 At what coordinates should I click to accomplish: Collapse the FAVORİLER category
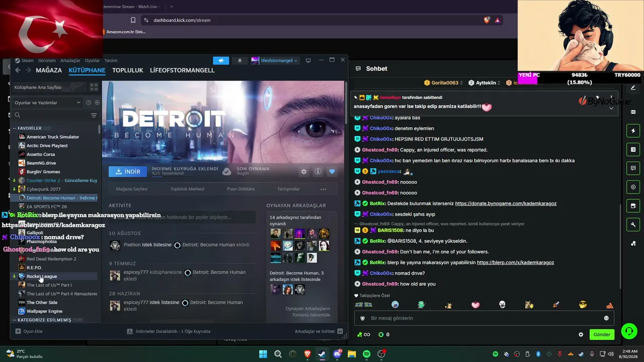[x=14, y=128]
